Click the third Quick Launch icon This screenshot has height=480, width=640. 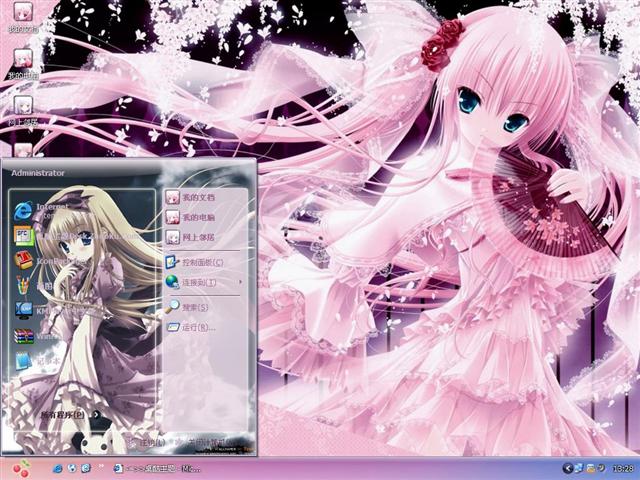86,468
